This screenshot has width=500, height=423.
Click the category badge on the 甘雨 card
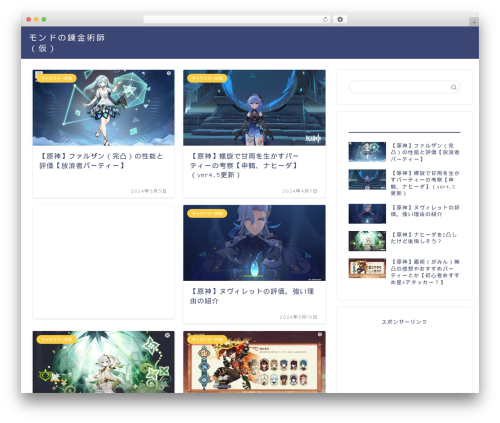(x=207, y=78)
